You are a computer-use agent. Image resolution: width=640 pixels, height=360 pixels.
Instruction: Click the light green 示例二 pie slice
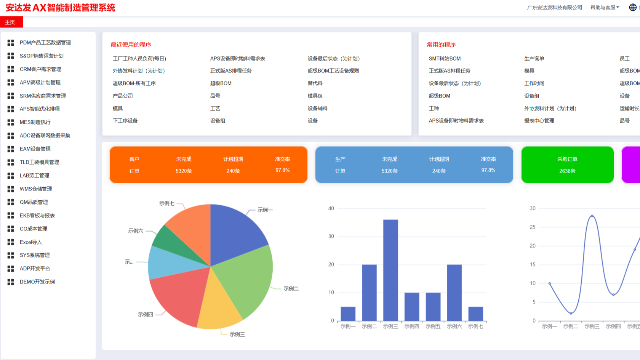247,280
